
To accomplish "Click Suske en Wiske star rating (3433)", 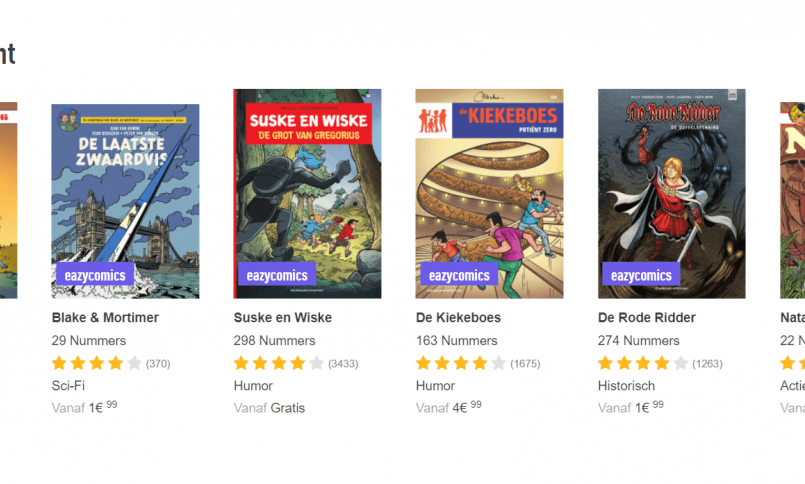I will tap(296, 363).
